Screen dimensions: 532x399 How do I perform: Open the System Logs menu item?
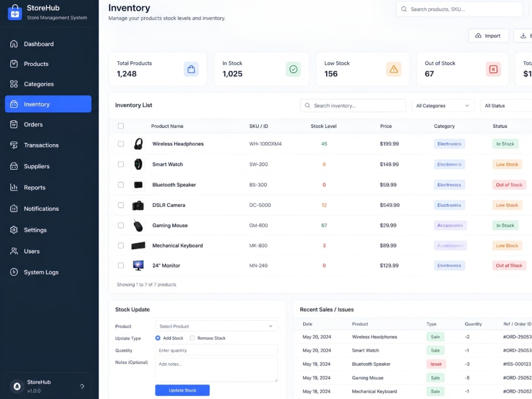48,272
